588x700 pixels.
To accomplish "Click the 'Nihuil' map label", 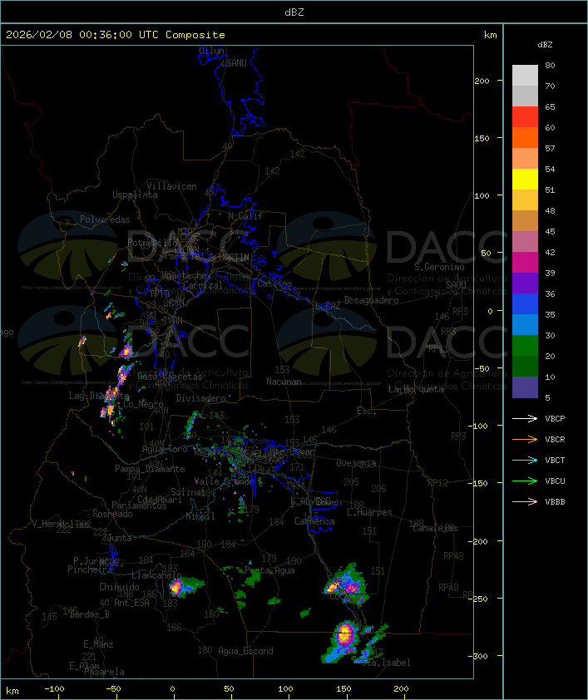I will tap(200, 516).
